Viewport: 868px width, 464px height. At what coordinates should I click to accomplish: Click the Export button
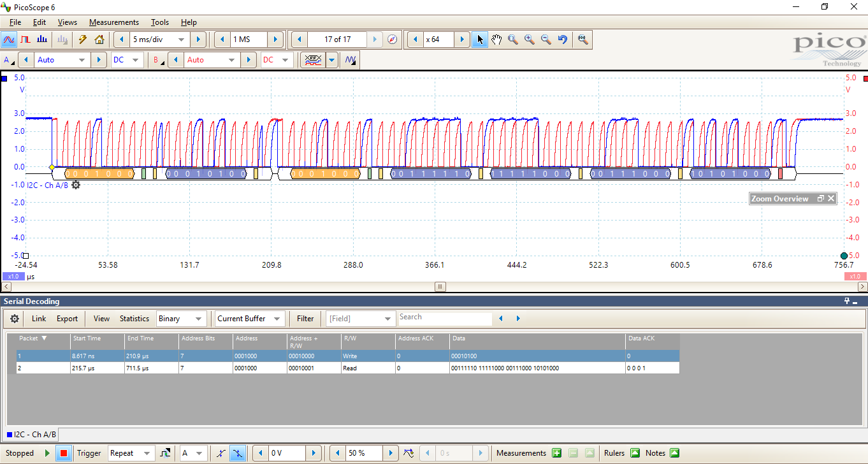tap(67, 319)
